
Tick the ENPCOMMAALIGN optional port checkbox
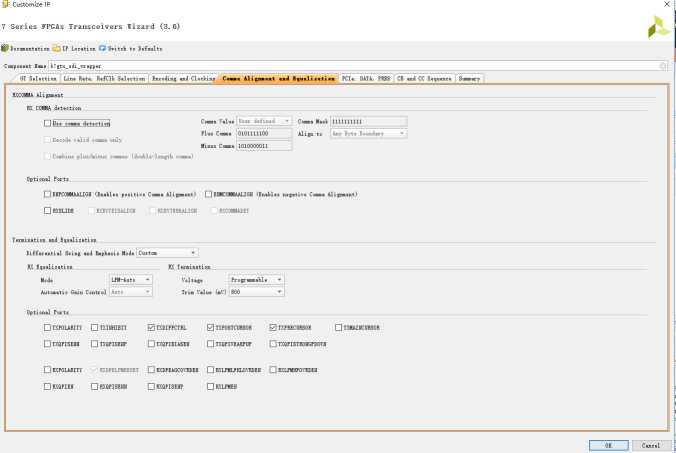(47, 194)
